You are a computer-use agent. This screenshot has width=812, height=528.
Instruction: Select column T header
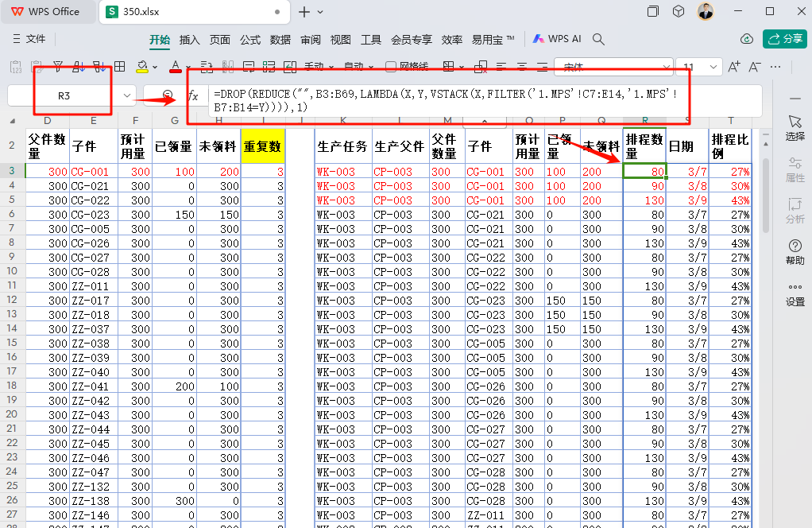coord(730,121)
